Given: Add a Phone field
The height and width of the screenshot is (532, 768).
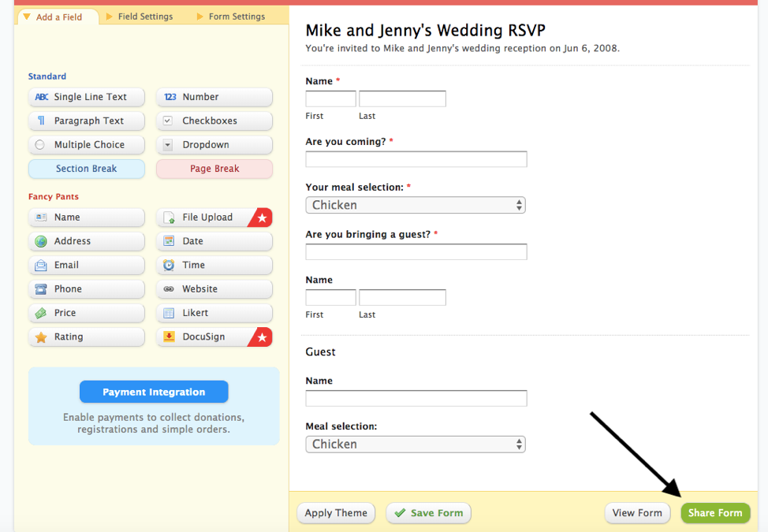Looking at the screenshot, I should click(x=86, y=289).
